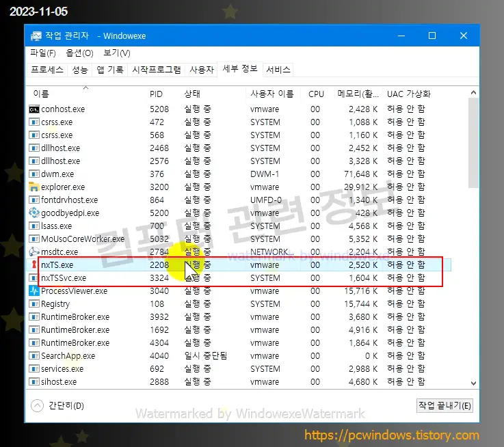Click icon of RuntimeBroker.exe PID 3932
This screenshot has height=447, width=504.
pos(34,317)
